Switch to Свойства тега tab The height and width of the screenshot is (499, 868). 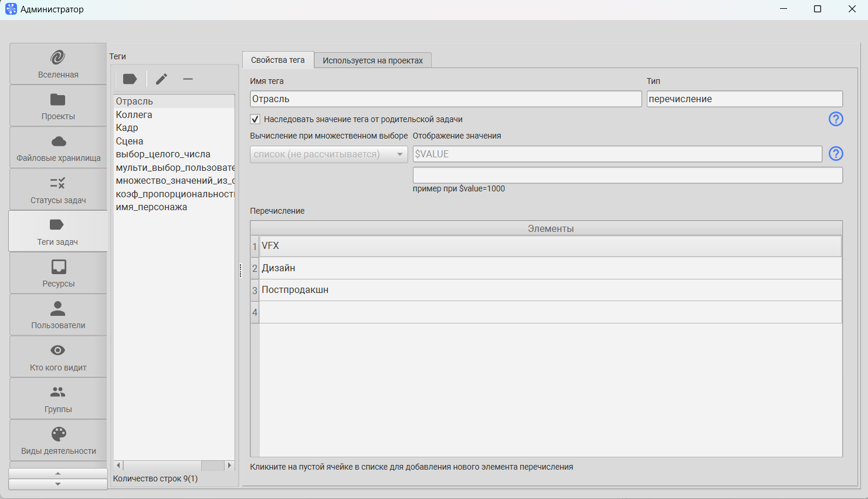[x=278, y=60]
